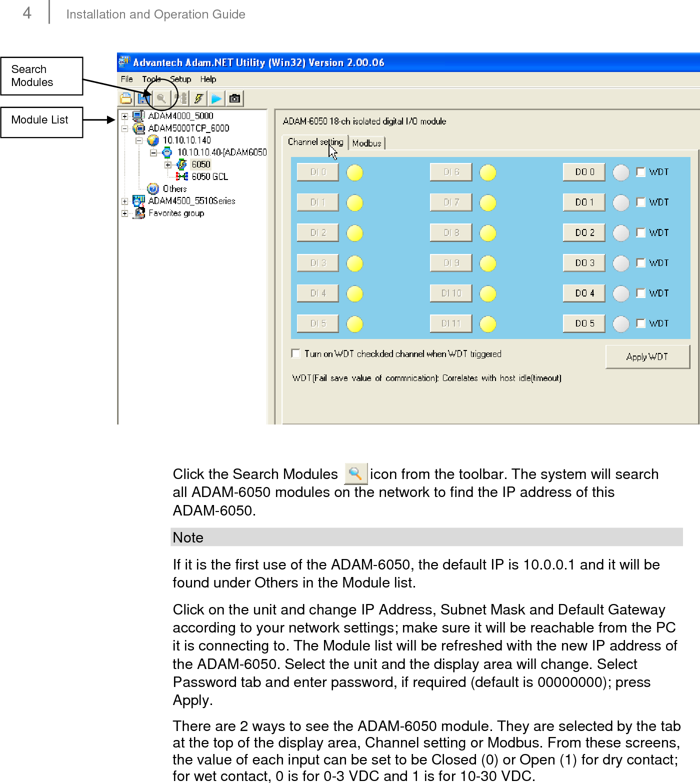Click the camera snapshot toolbar icon
700x783 pixels.
(235, 98)
